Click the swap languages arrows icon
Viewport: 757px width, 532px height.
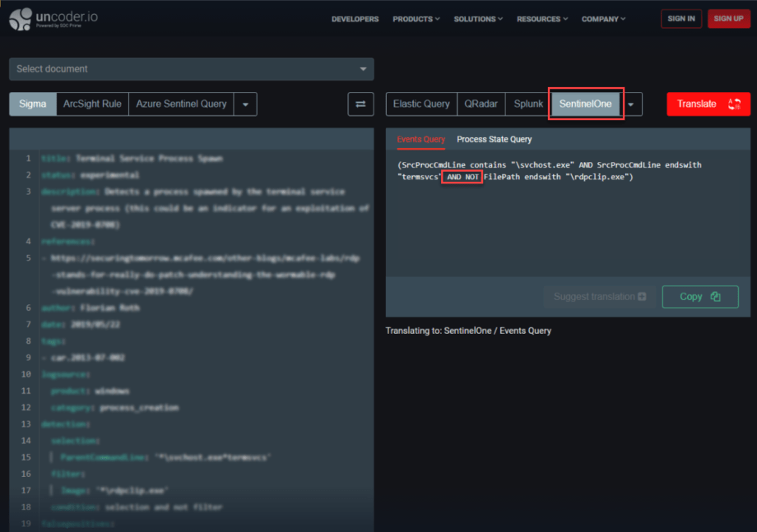pyautogui.click(x=360, y=104)
